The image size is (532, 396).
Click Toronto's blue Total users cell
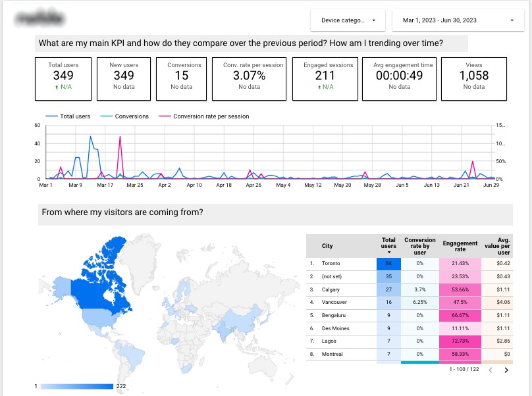pos(388,263)
